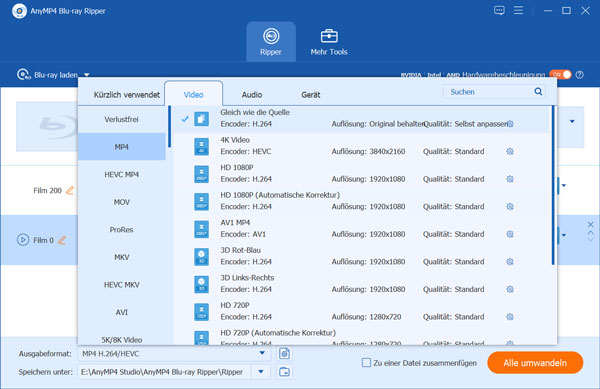Remove Film 0 with the X icon
This screenshot has width=600, height=389.
coord(590,225)
